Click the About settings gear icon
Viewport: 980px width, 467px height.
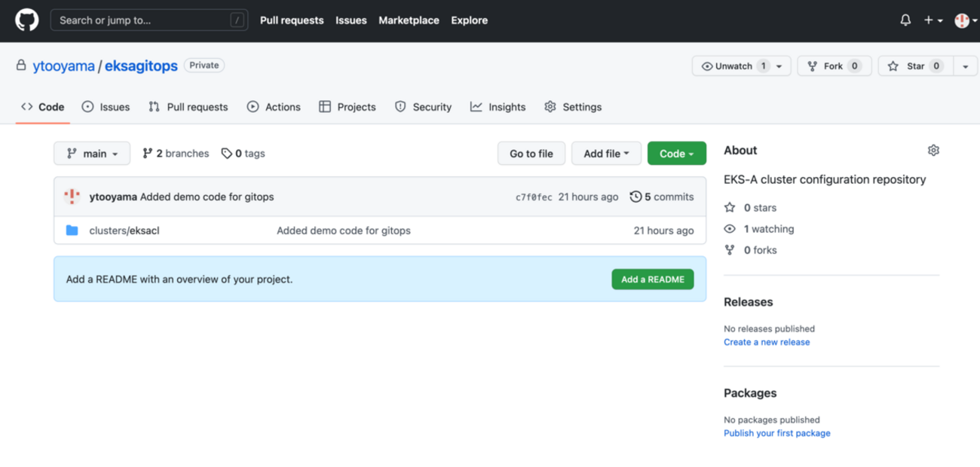coord(933,151)
